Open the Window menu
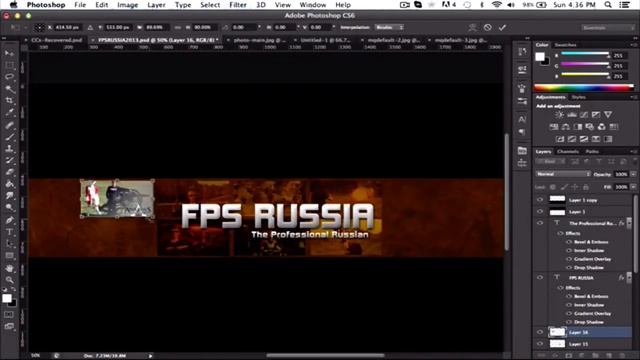 pos(313,5)
